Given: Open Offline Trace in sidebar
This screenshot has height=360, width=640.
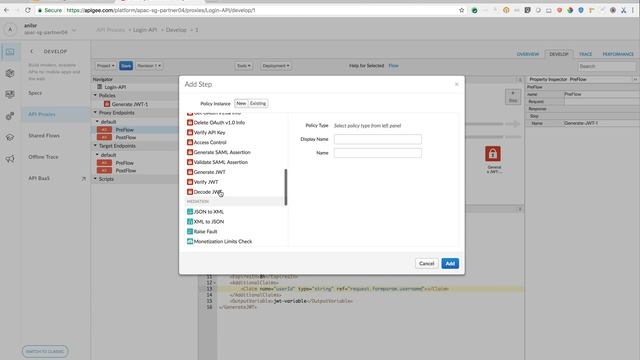Looking at the screenshot, I should point(43,157).
